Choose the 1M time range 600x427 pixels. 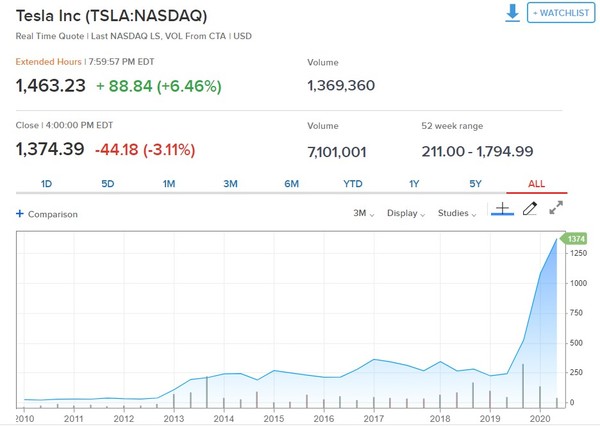point(169,184)
